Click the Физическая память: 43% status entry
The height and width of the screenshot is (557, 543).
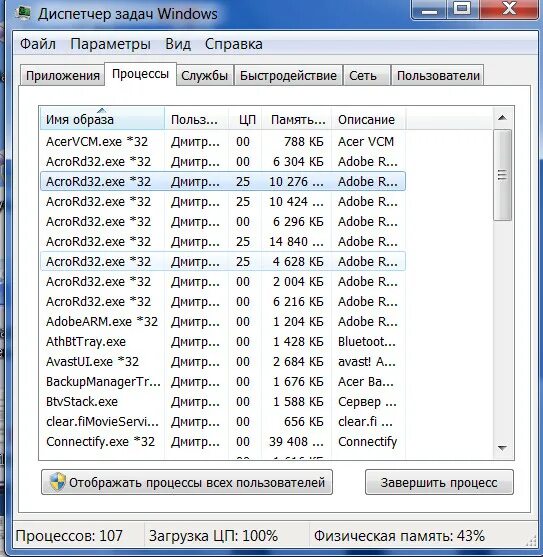(x=399, y=536)
